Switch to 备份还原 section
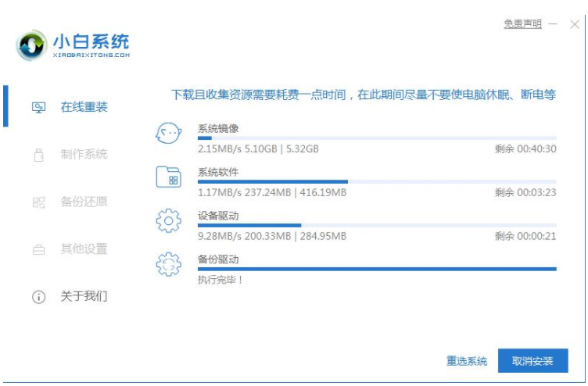Viewport: 588px width, 386px height. click(x=84, y=202)
